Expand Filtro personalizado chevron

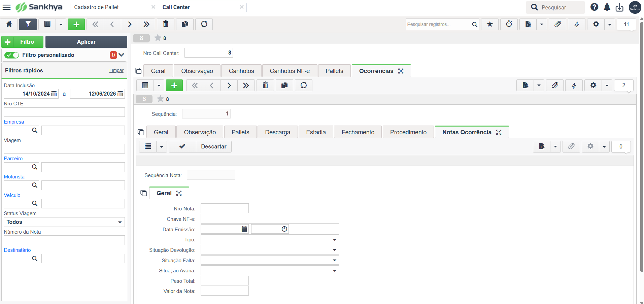(122, 55)
